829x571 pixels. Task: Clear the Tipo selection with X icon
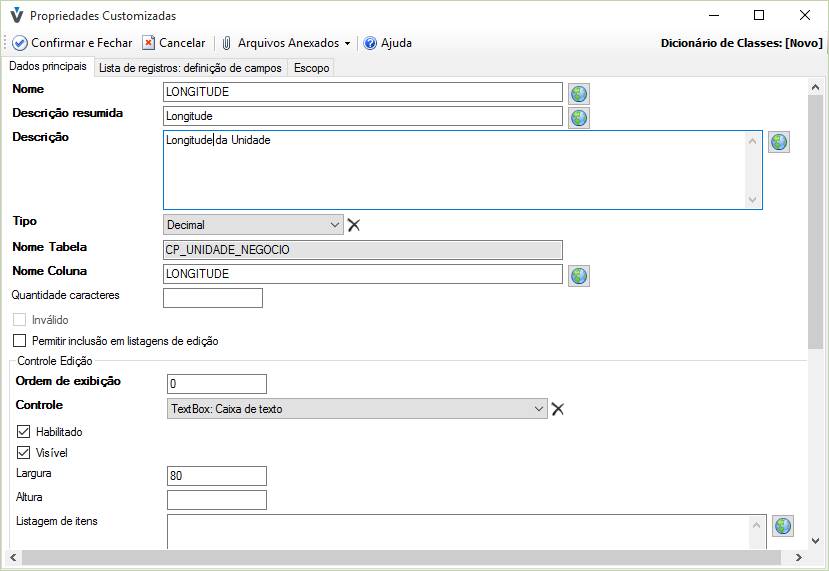[x=354, y=225]
